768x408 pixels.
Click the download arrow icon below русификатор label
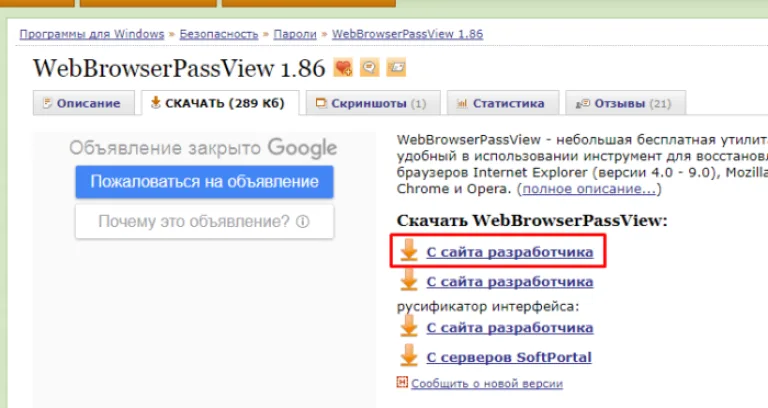(x=408, y=326)
